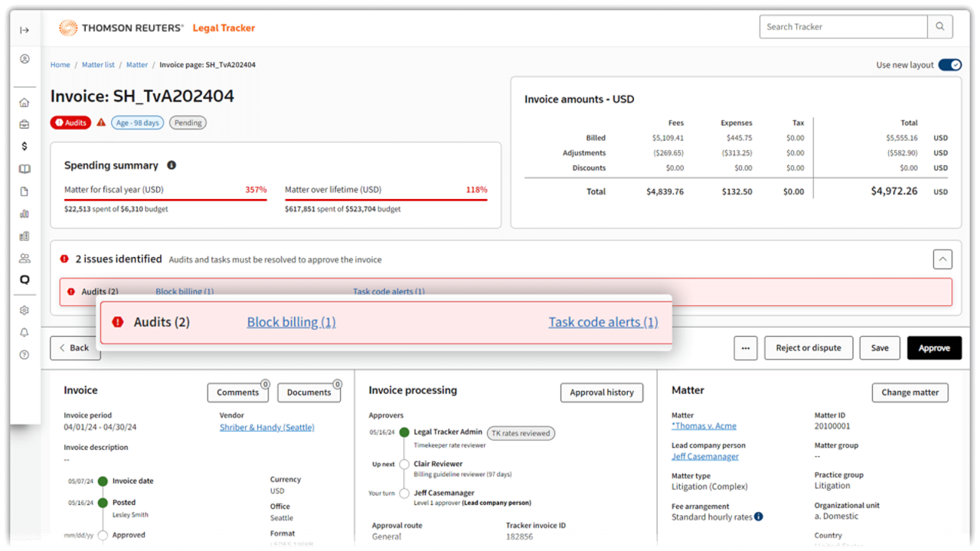Click the Reject or dispute button
Viewport: 980px width, 551px height.
(x=808, y=348)
